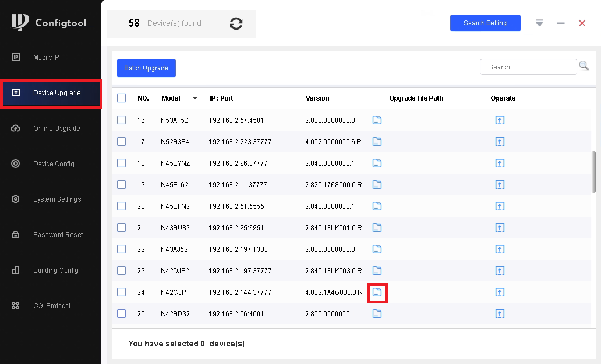Select all devices with header checkbox
The height and width of the screenshot is (364, 601).
pyautogui.click(x=122, y=98)
